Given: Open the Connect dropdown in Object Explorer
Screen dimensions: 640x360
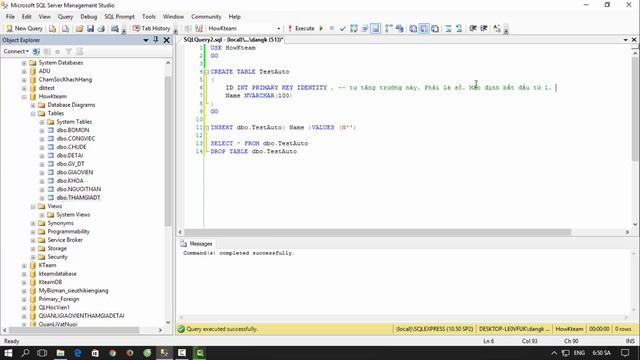Looking at the screenshot, I should 16,51.
